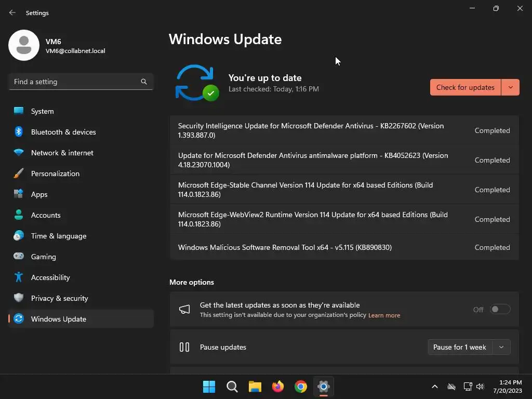Select the Defender antimalware platform KB4052623 row

[x=344, y=160]
